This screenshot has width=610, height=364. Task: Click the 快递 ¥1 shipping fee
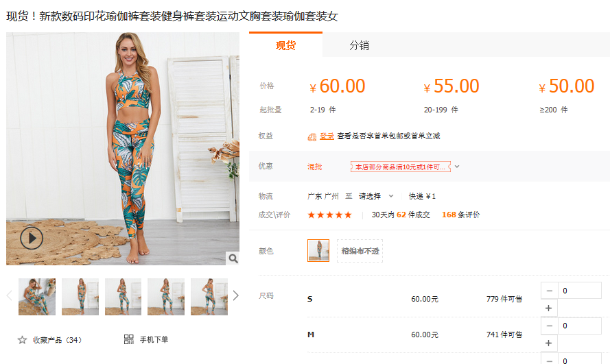(x=422, y=196)
